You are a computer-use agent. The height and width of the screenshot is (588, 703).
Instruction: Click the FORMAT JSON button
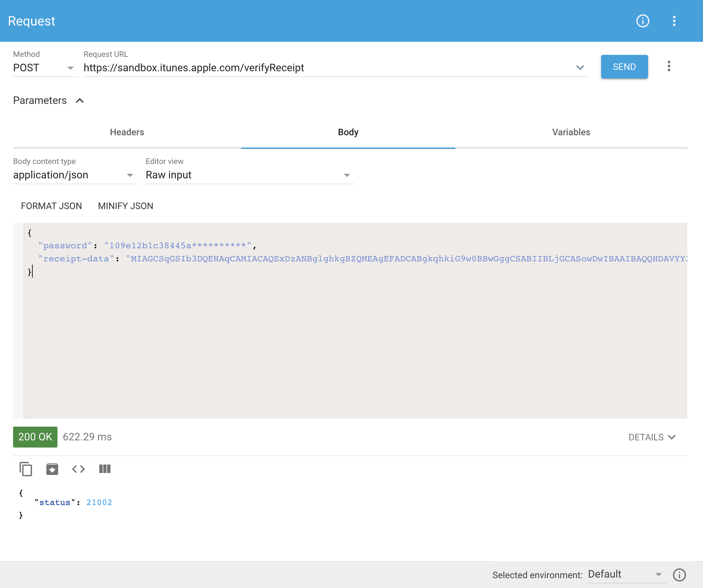[51, 206]
